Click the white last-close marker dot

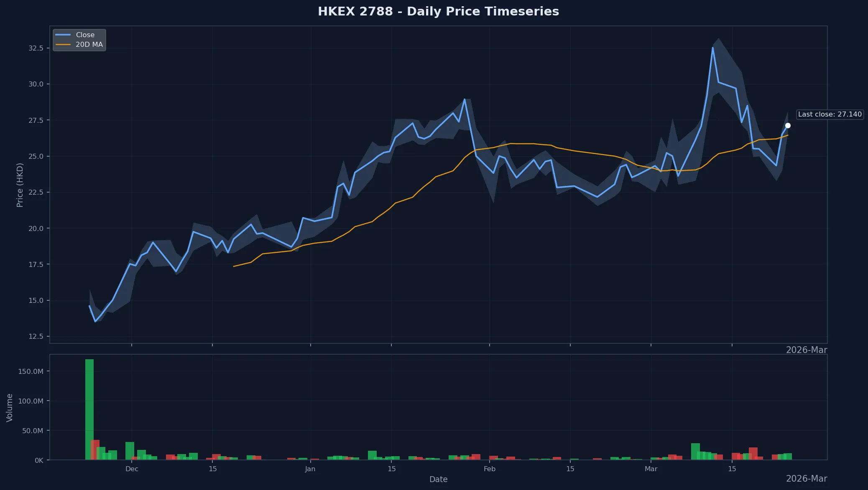(x=788, y=125)
